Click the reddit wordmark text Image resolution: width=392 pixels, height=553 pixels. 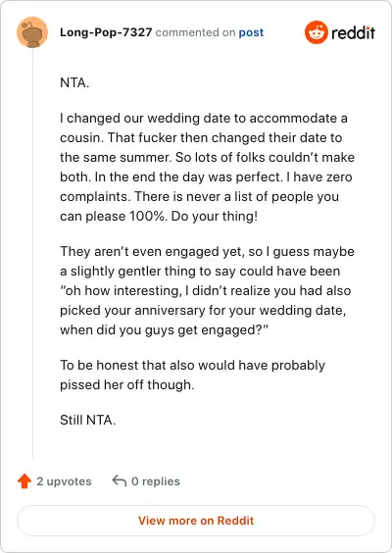[x=353, y=32]
